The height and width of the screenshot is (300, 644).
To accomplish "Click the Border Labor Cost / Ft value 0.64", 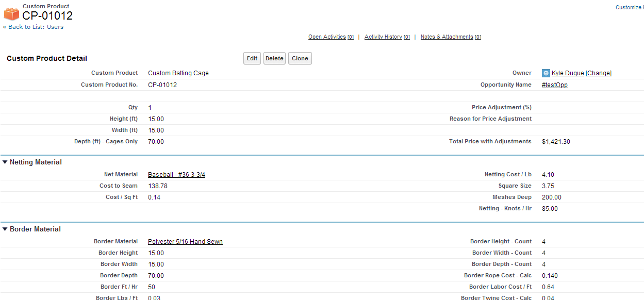I will coord(548,287).
